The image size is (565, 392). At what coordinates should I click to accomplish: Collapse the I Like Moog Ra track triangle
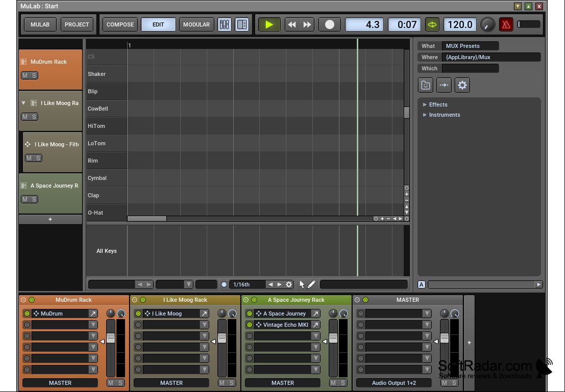coord(23,103)
